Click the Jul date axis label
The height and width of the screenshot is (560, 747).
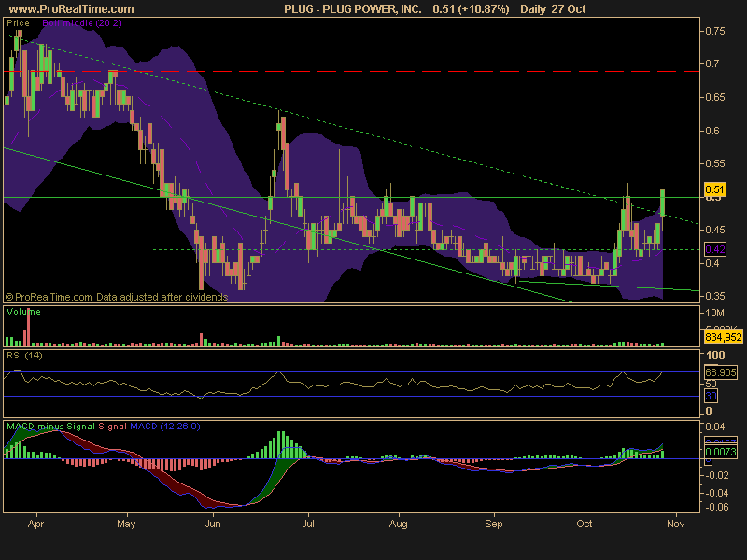[x=308, y=524]
